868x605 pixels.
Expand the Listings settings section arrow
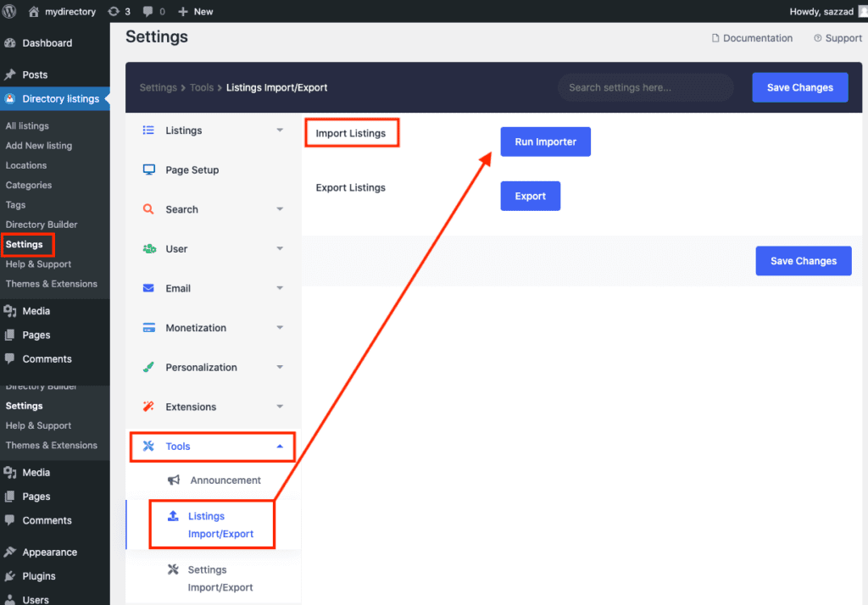(280, 130)
